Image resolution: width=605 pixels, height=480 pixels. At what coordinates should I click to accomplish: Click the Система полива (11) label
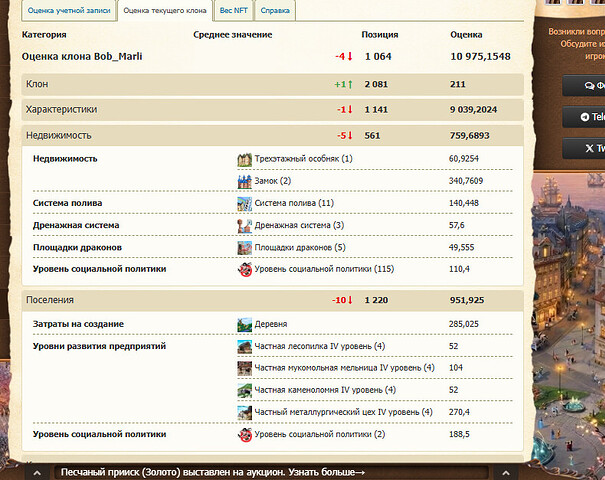click(294, 203)
